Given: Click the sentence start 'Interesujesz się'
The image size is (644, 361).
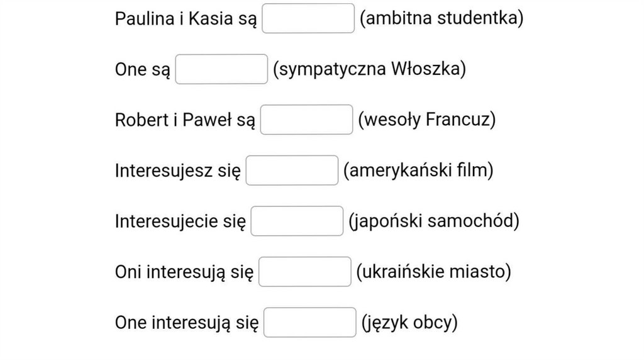Looking at the screenshot, I should click(178, 171).
